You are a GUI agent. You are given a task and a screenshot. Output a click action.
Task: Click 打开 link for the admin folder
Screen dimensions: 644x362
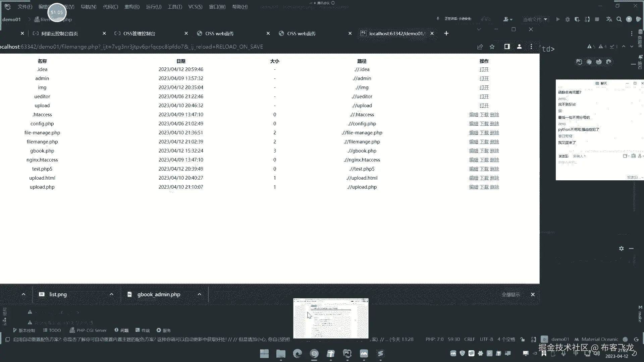tap(484, 78)
